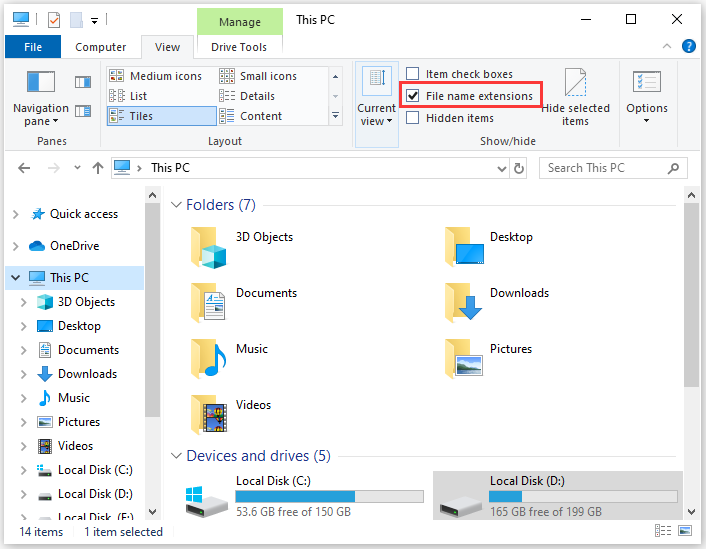This screenshot has width=706, height=549.
Task: Open Customize Quick Access Toolbar dropdown
Action: pos(94,21)
